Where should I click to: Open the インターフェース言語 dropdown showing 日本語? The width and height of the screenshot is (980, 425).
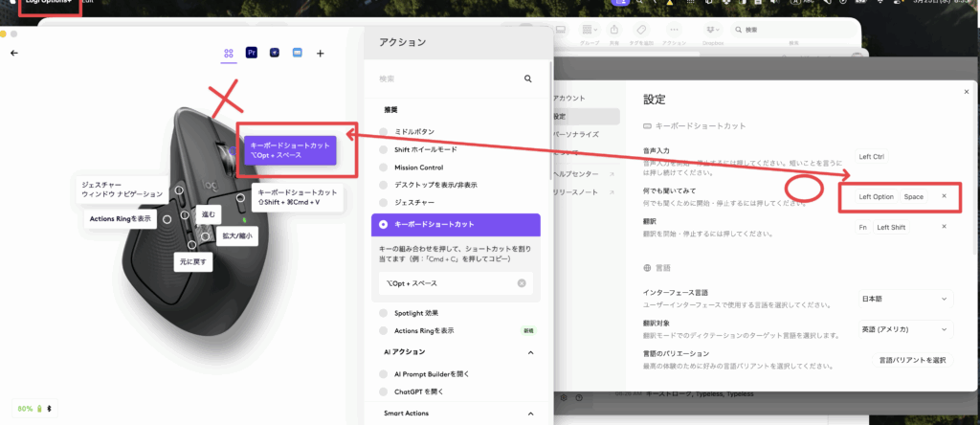point(904,299)
